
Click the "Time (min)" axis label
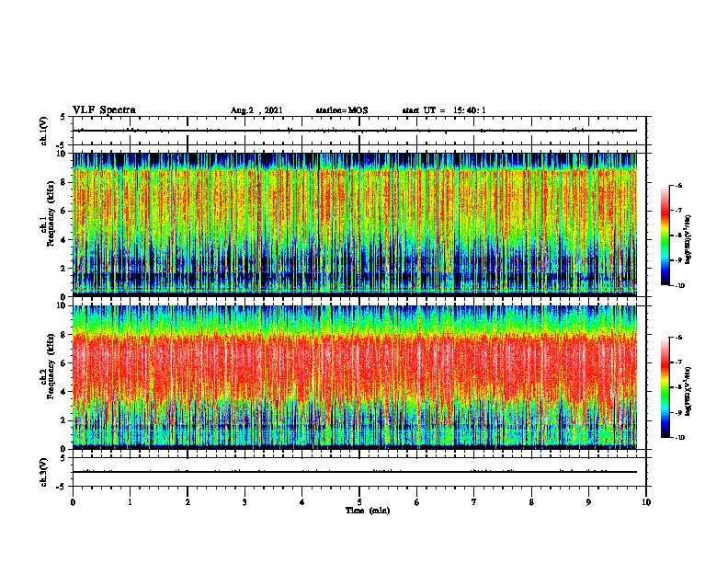(x=368, y=511)
